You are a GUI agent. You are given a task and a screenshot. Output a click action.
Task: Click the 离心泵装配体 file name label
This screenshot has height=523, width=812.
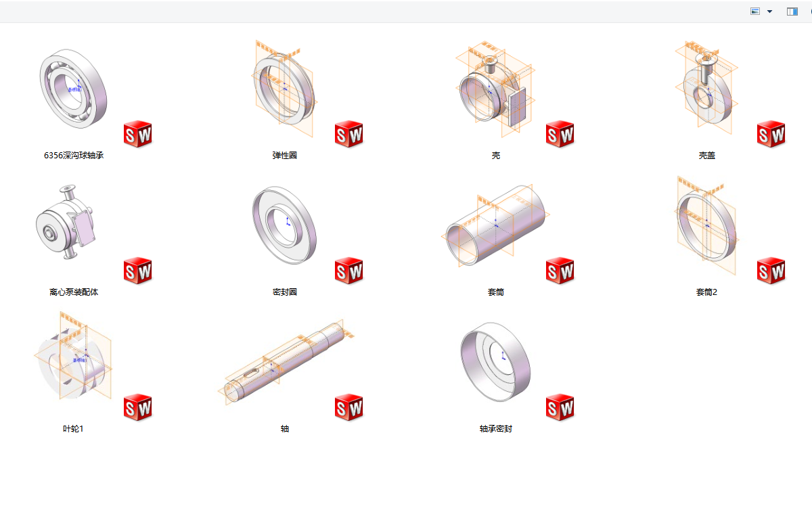[x=74, y=292]
